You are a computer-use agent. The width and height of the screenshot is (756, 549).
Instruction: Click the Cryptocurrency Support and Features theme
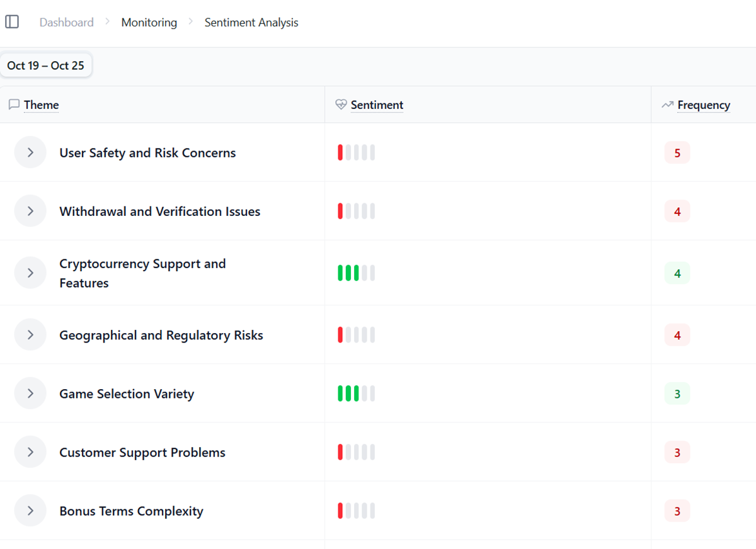[142, 273]
